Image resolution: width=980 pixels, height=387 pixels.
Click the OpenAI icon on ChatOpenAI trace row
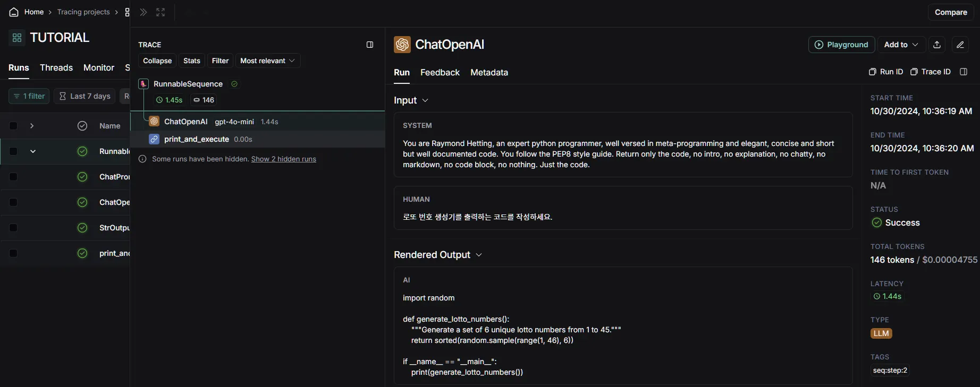pos(154,122)
